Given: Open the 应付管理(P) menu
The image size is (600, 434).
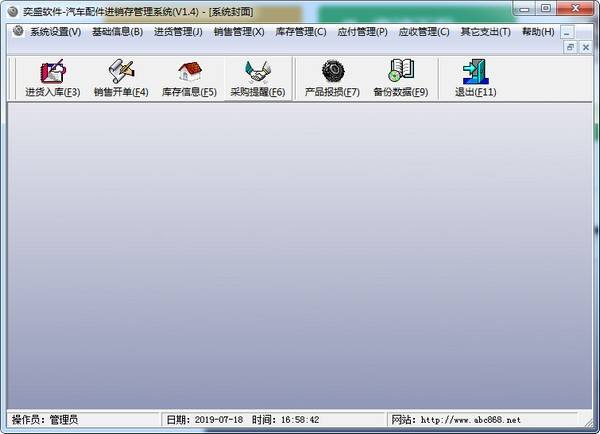Looking at the screenshot, I should 362,32.
